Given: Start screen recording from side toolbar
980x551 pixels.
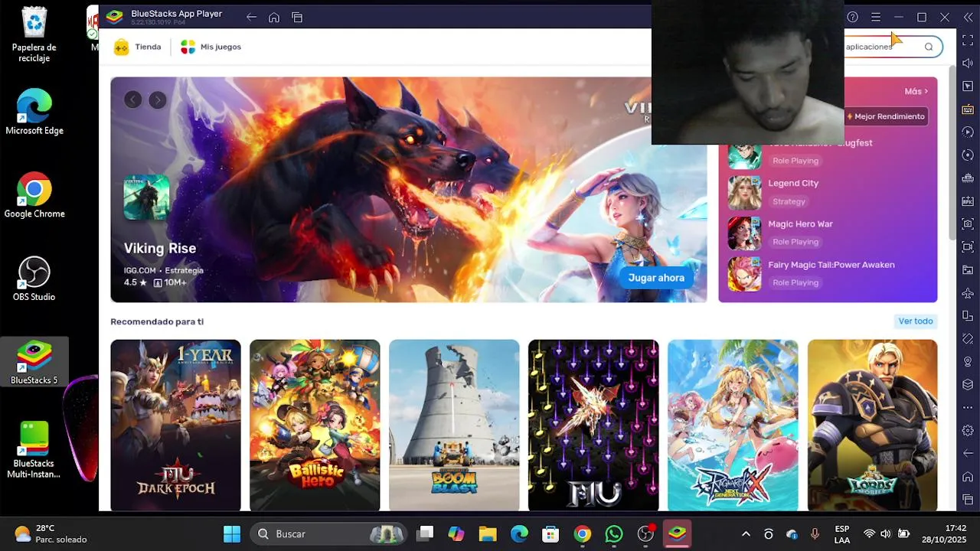Looking at the screenshot, I should 968,247.
